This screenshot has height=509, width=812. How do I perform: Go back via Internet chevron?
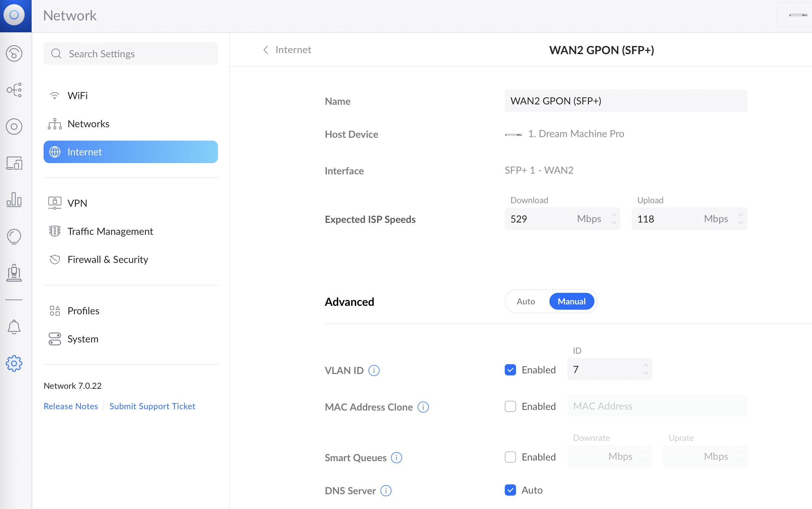pos(266,50)
